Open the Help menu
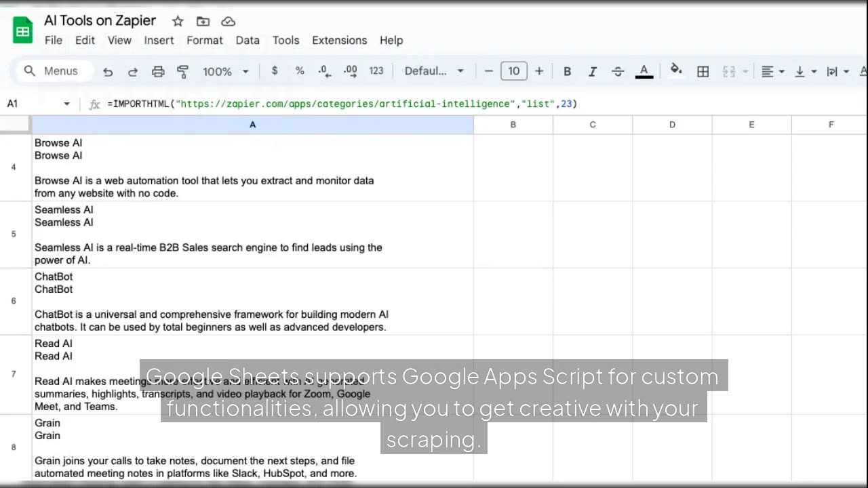Image resolution: width=868 pixels, height=488 pixels. tap(391, 40)
